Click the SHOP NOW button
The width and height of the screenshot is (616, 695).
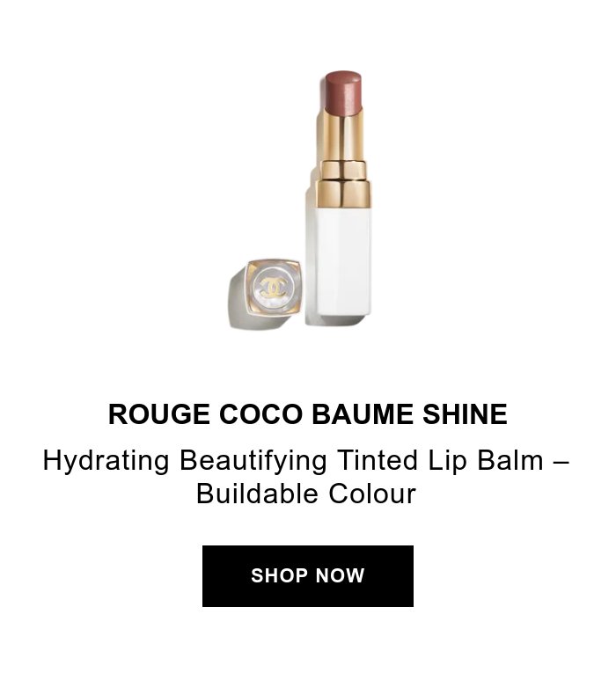click(308, 575)
